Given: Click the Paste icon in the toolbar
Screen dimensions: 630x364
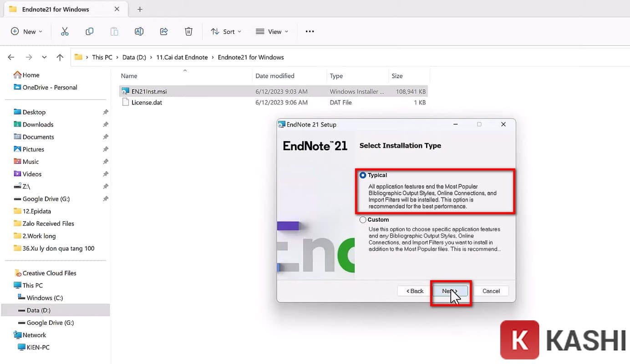Looking at the screenshot, I should 114,31.
